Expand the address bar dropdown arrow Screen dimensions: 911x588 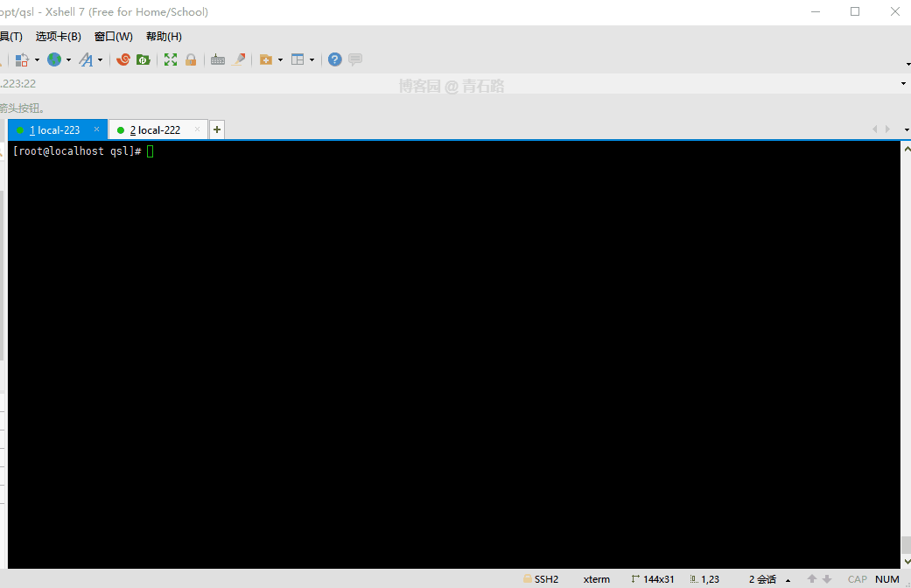(x=903, y=84)
